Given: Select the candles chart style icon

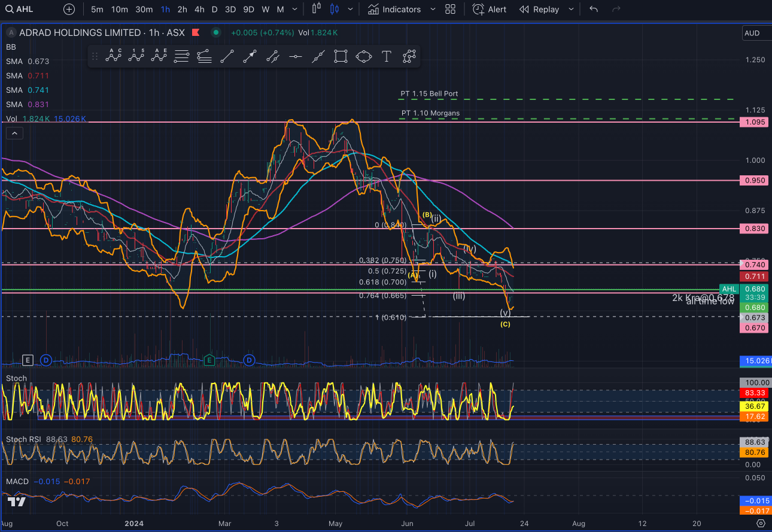Looking at the screenshot, I should [334, 9].
